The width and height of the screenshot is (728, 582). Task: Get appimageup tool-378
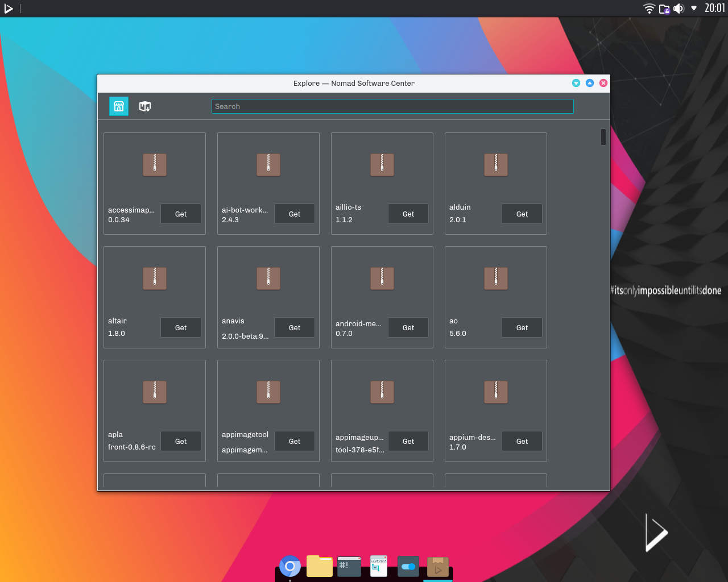click(408, 441)
